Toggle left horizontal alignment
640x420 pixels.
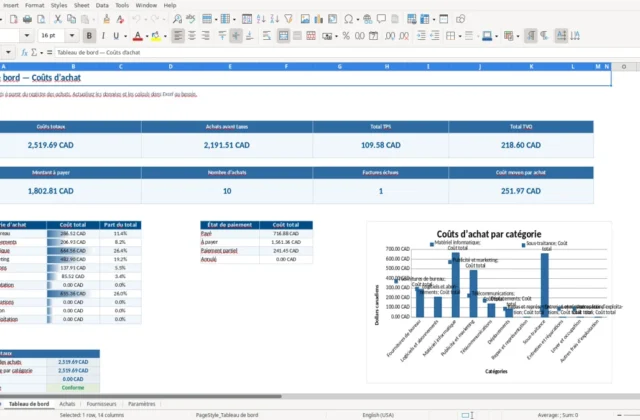pos(178,36)
